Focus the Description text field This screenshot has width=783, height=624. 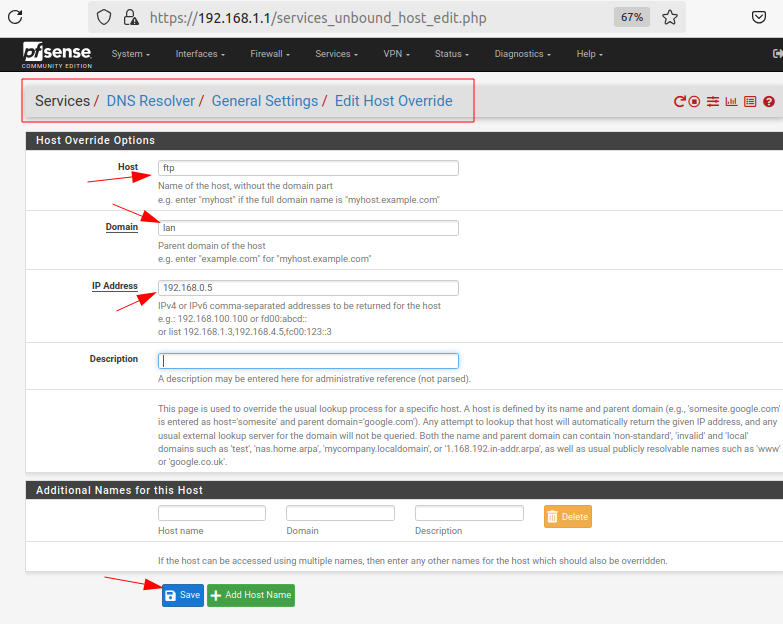308,361
